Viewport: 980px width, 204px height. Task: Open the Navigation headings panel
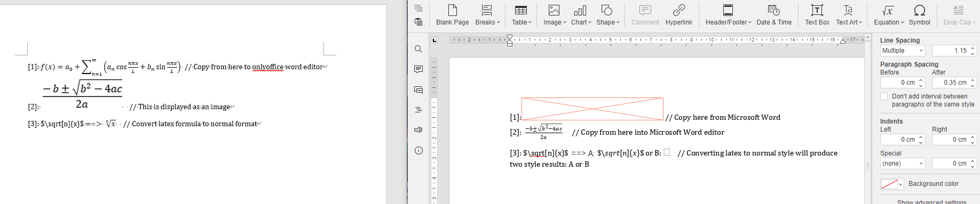418,110
